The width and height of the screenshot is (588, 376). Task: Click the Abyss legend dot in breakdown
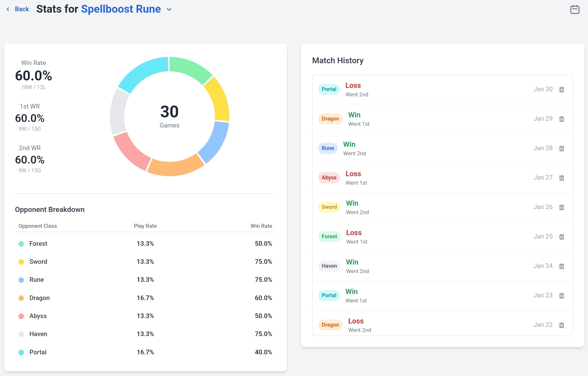[x=21, y=316]
